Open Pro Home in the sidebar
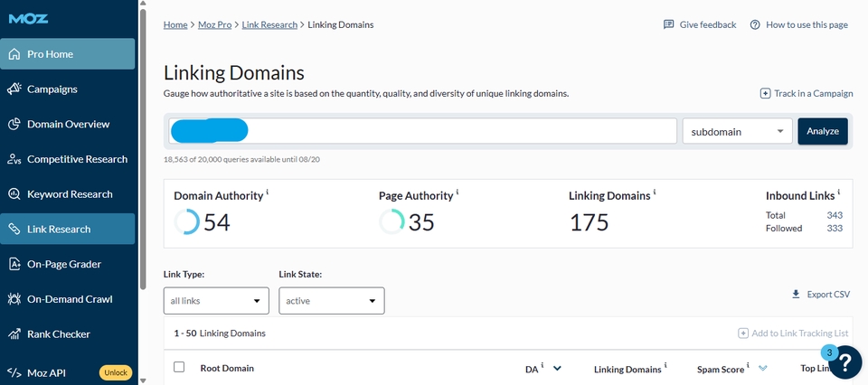The height and width of the screenshot is (385, 868). click(x=68, y=54)
